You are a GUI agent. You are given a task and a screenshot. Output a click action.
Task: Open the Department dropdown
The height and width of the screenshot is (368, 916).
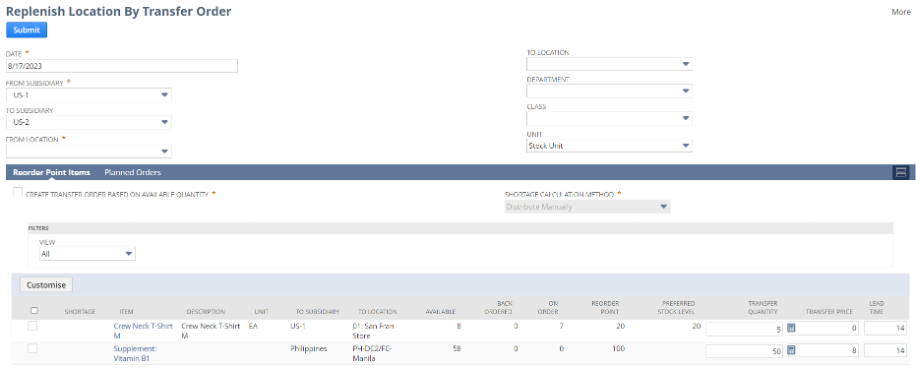pos(609,91)
